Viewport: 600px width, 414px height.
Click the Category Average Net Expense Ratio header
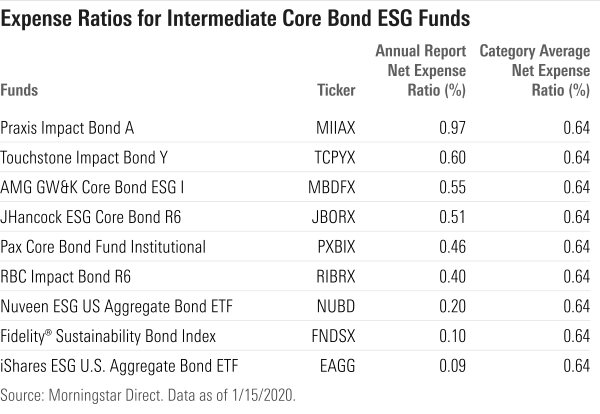[534, 70]
